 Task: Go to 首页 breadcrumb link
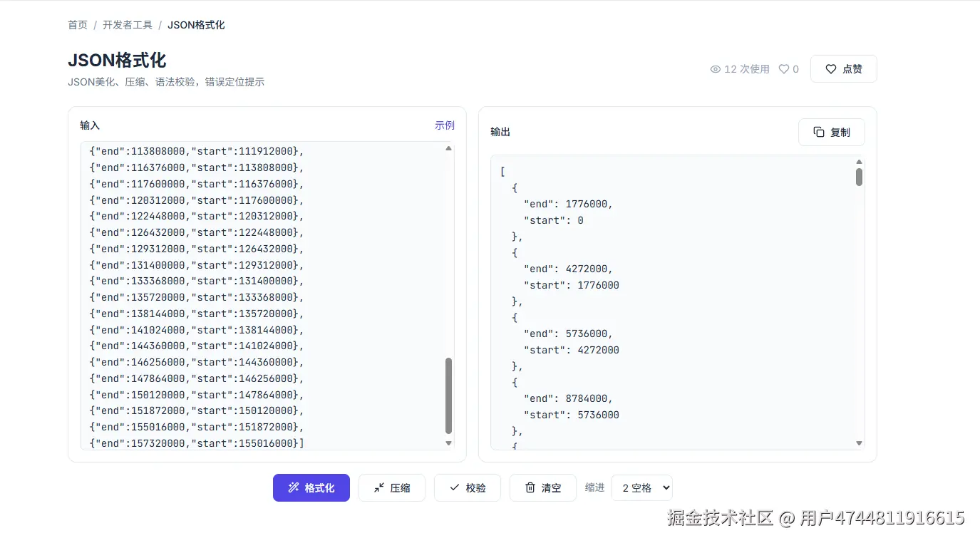point(78,25)
